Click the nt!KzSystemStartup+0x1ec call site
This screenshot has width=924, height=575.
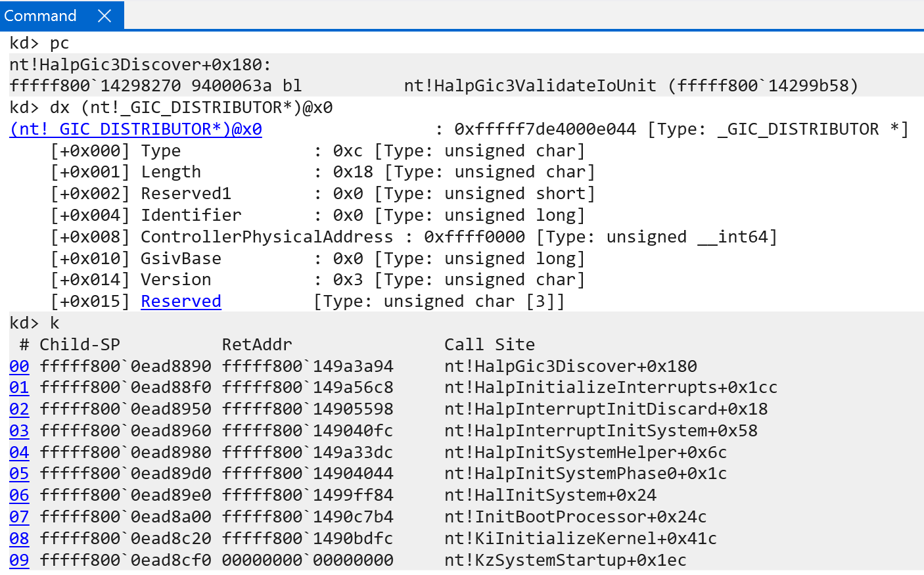coord(565,561)
